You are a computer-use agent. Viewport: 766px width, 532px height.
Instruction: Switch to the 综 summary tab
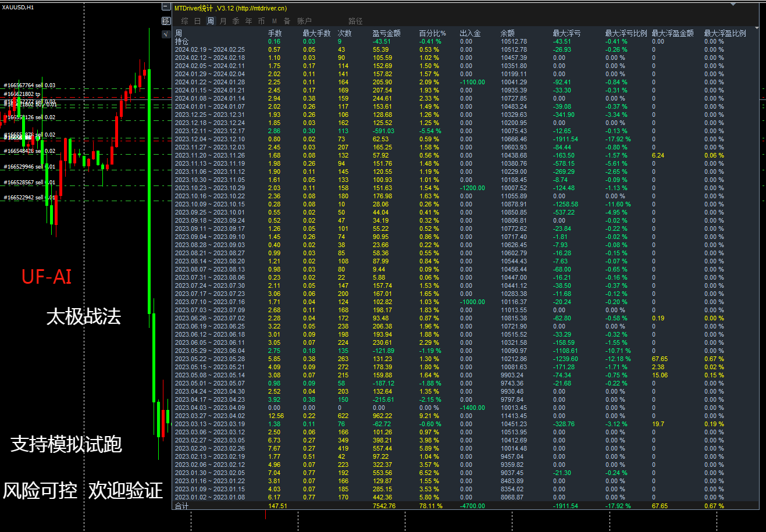[x=184, y=21]
